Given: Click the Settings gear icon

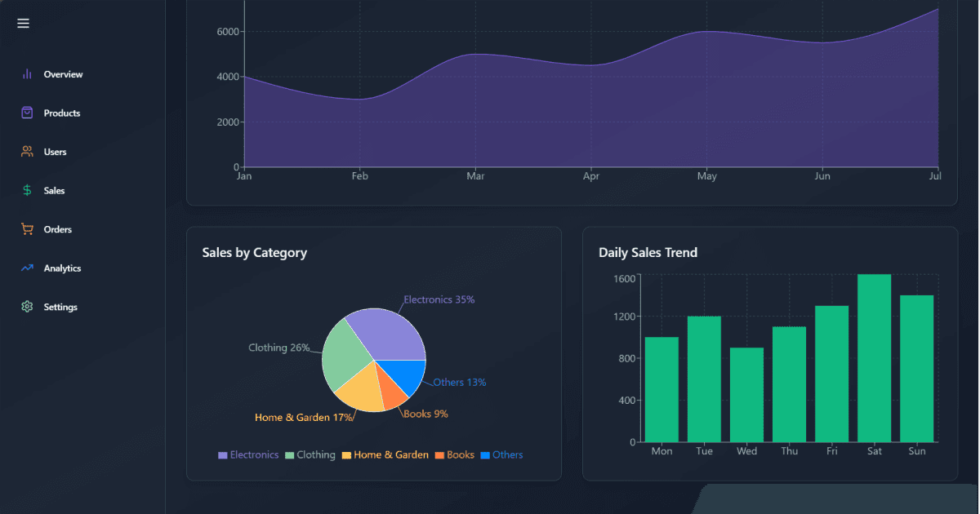Looking at the screenshot, I should pyautogui.click(x=26, y=307).
